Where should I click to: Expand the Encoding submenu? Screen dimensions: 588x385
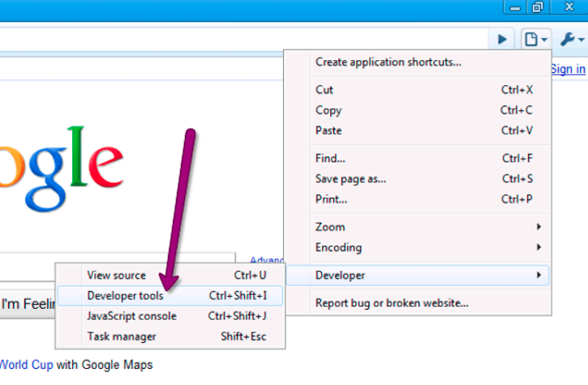point(338,247)
